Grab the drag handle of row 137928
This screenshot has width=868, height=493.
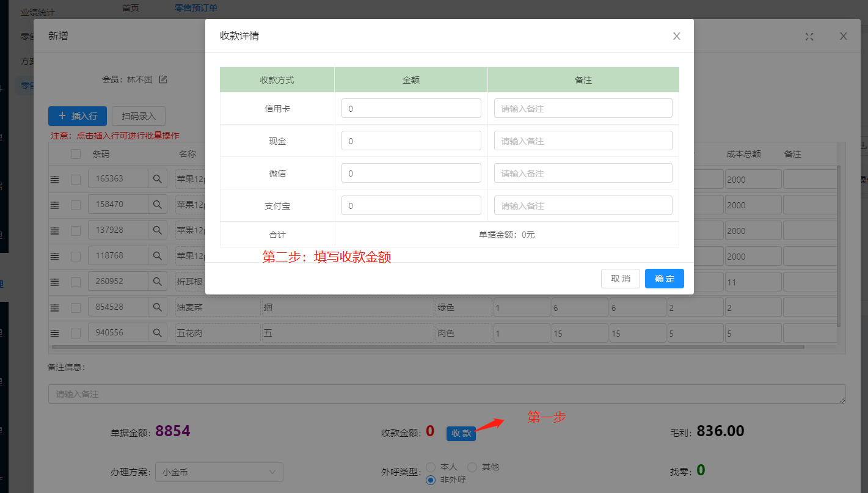point(54,231)
